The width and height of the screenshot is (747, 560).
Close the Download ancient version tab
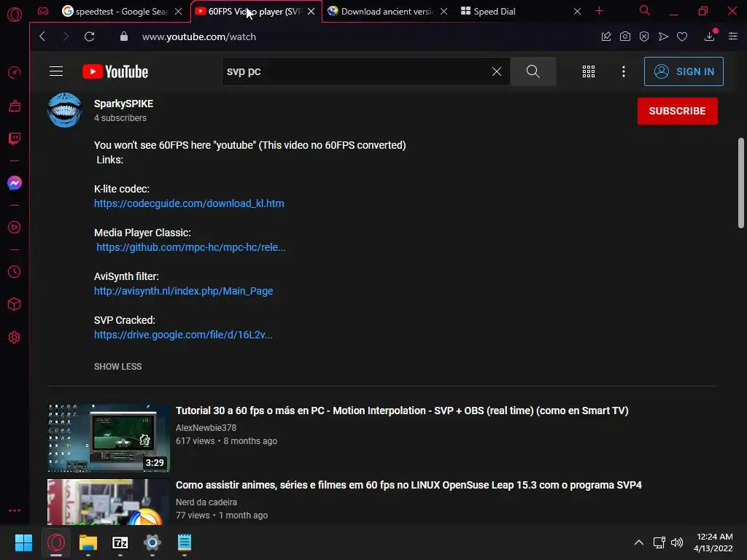pos(444,12)
